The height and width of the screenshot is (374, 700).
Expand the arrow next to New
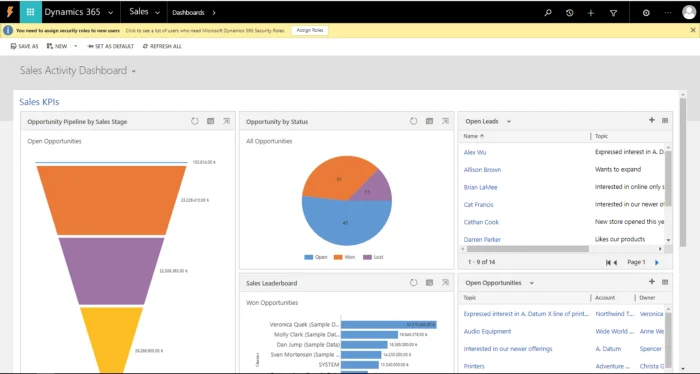[x=75, y=46]
